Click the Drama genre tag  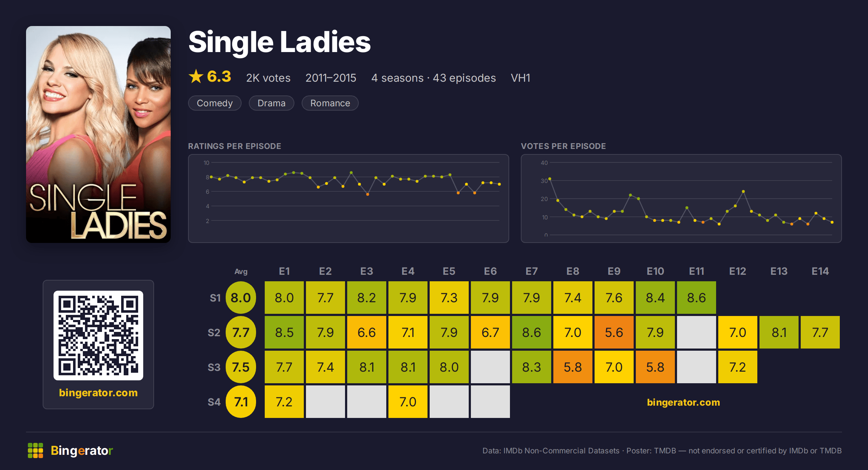point(272,103)
